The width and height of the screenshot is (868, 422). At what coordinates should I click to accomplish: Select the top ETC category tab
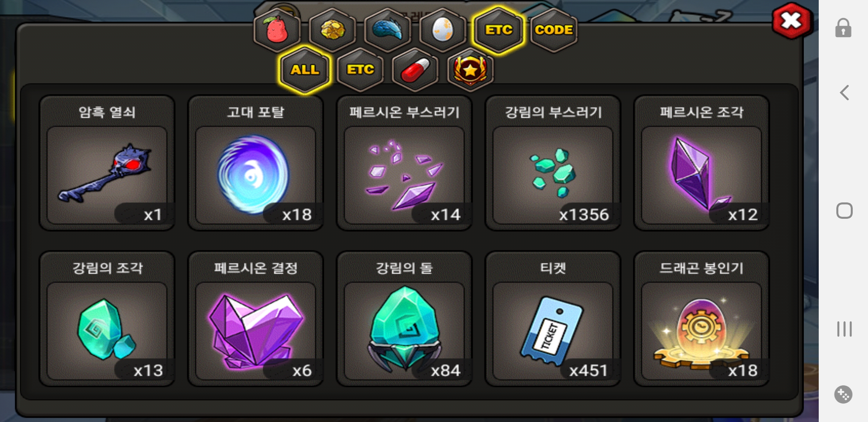click(x=499, y=30)
